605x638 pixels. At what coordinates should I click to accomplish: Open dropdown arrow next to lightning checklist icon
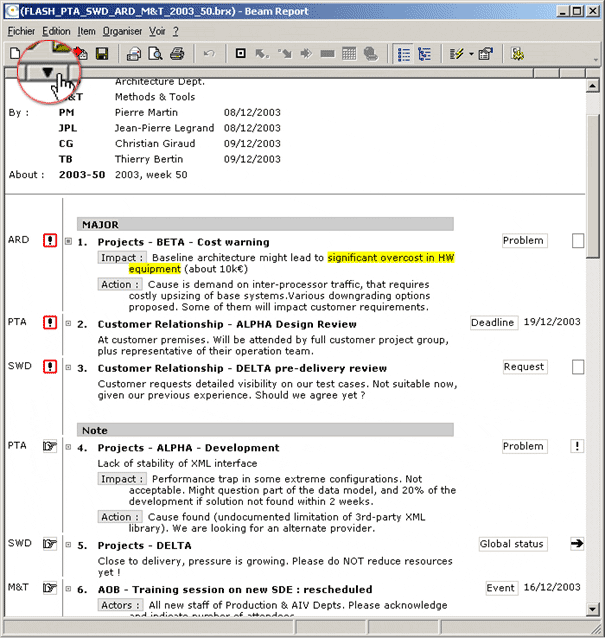pyautogui.click(x=471, y=54)
